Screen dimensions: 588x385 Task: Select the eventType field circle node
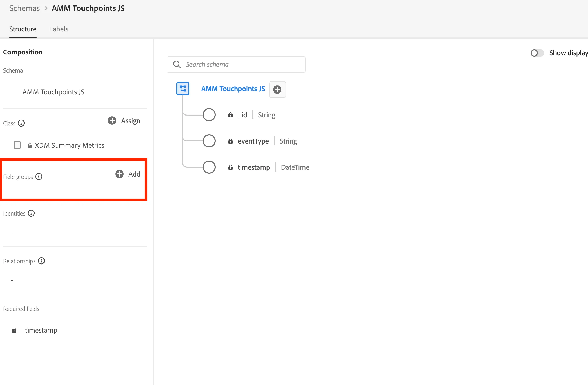coord(209,141)
